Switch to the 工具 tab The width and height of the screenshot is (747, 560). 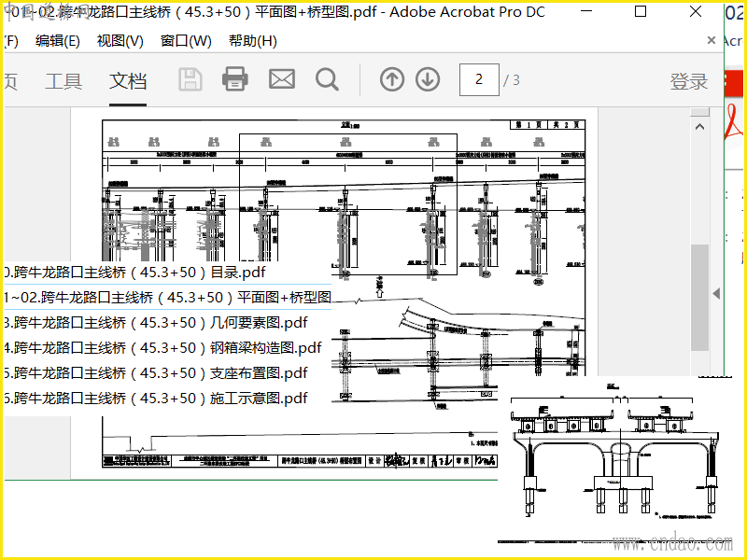pyautogui.click(x=63, y=81)
